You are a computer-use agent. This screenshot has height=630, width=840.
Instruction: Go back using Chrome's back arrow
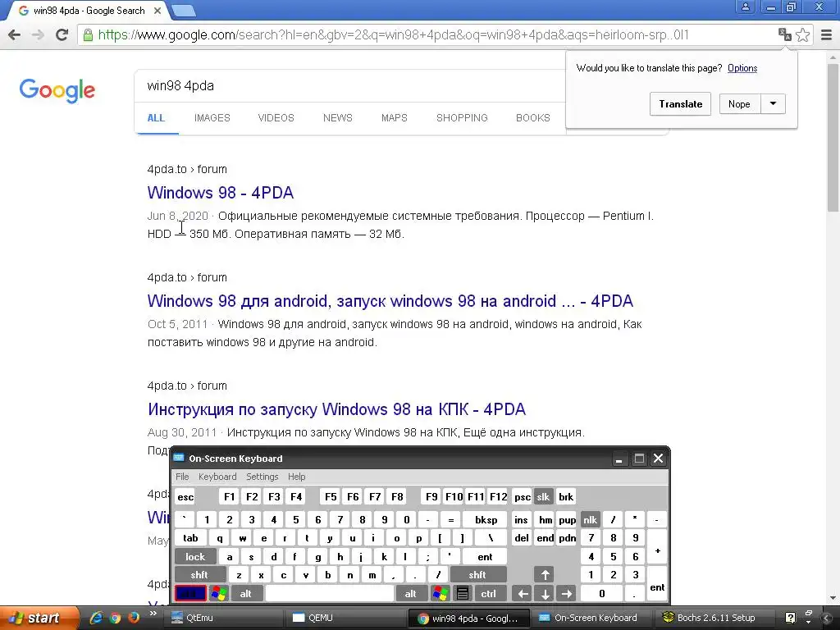pos(15,34)
